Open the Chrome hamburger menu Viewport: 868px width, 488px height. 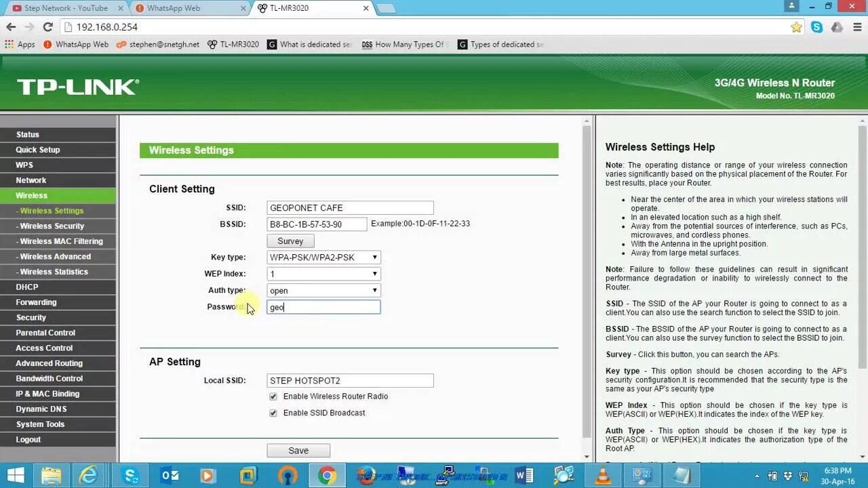(x=856, y=27)
